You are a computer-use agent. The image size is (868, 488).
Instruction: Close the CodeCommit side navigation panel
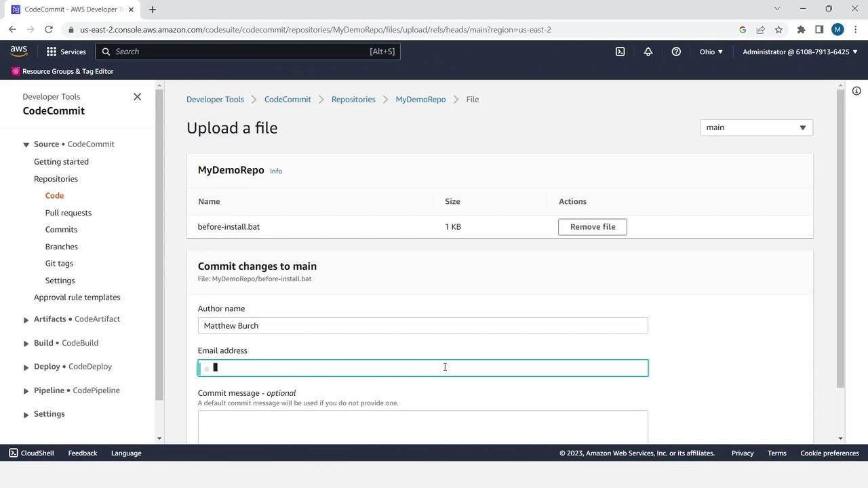tap(137, 97)
